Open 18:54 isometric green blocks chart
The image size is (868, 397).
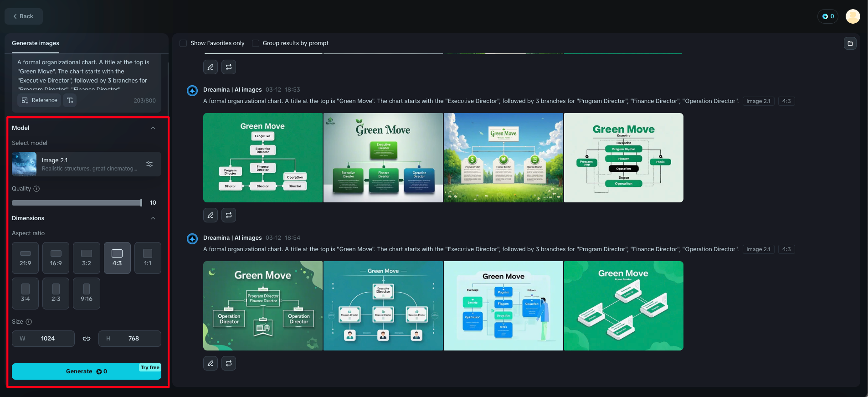[624, 306]
